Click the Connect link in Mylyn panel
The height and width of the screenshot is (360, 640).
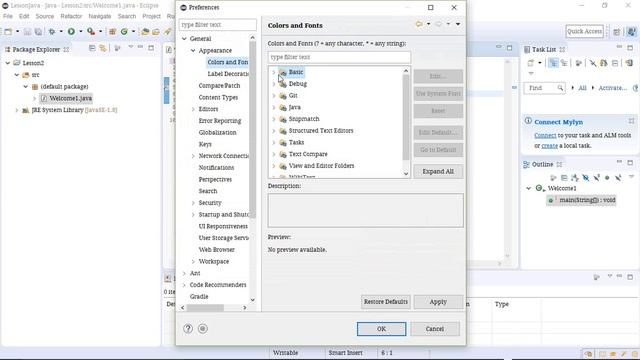[545, 135]
